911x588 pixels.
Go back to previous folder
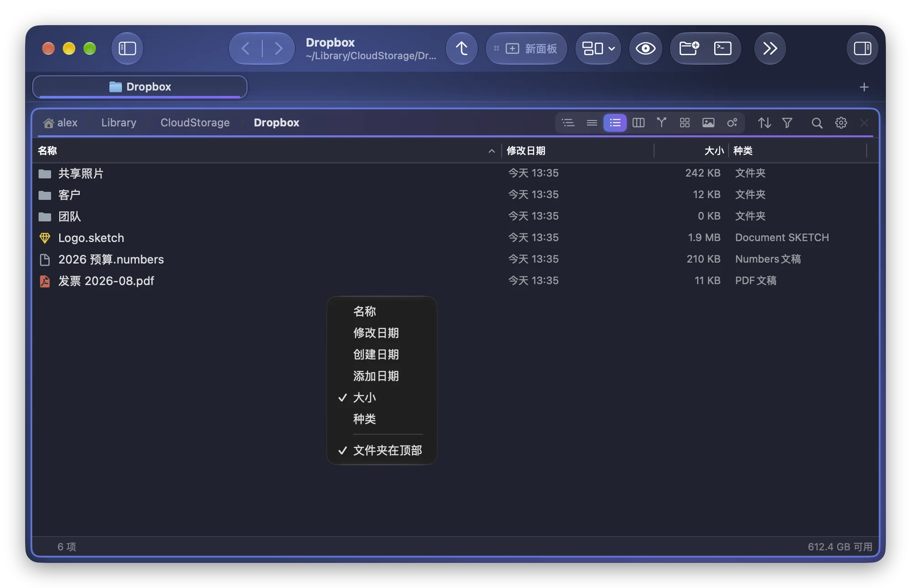246,48
